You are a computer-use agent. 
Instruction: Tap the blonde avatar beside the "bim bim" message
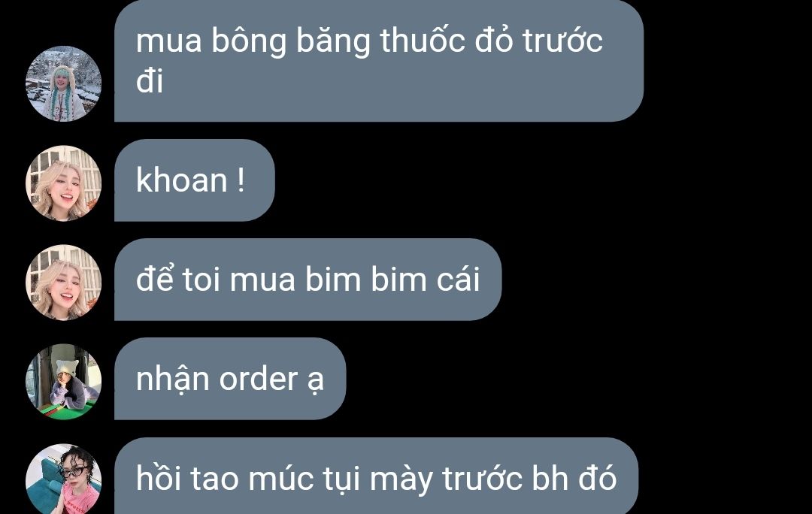(64, 283)
